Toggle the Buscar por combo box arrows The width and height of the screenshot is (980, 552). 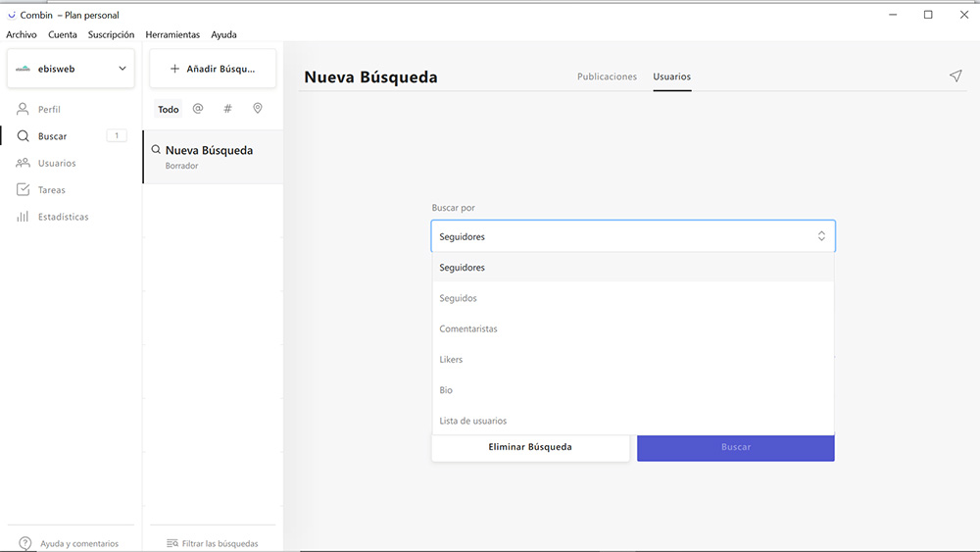(x=821, y=236)
